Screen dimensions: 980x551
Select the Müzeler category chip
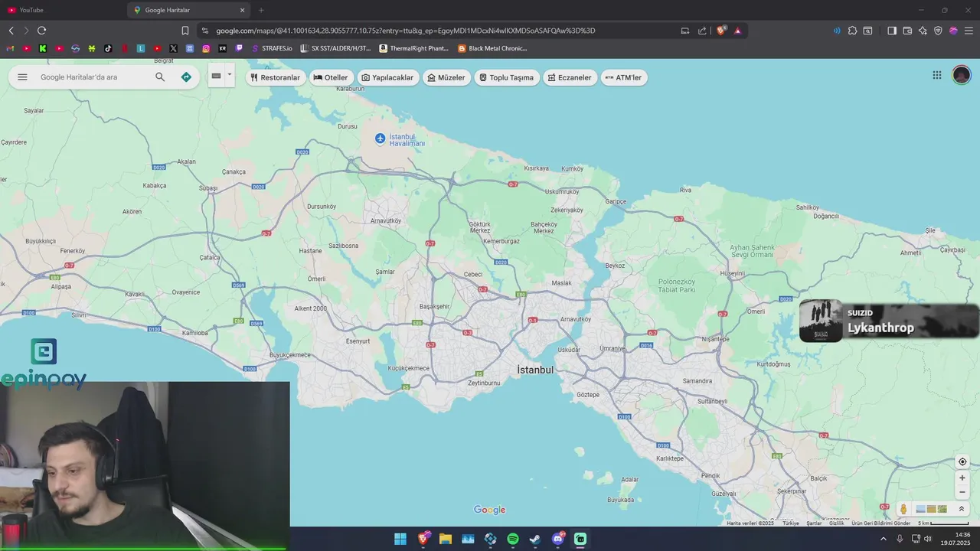point(446,77)
